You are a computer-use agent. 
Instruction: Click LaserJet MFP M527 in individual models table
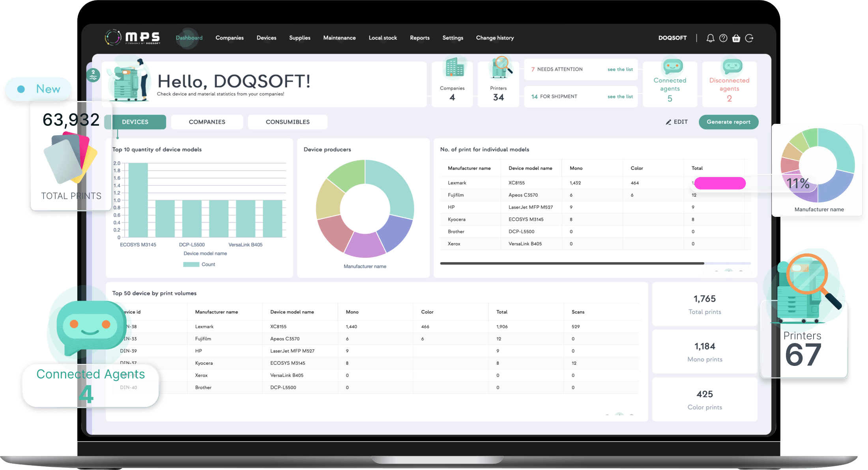click(x=531, y=207)
